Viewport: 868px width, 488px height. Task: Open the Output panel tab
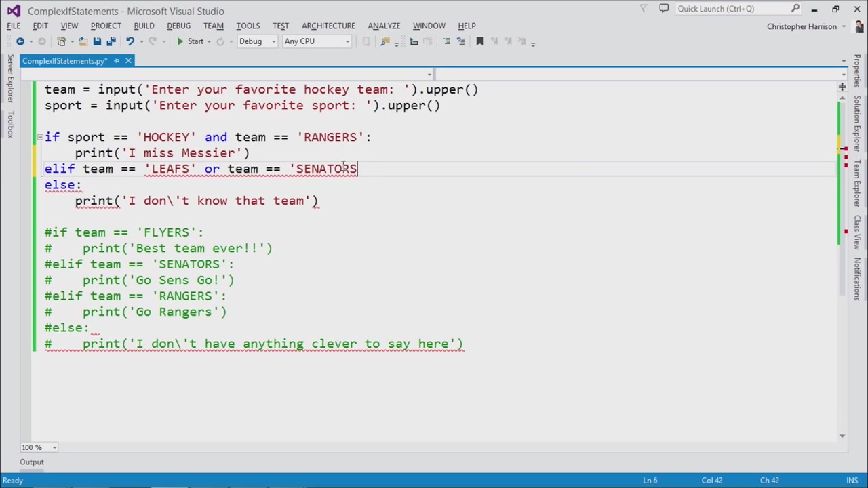pos(31,462)
